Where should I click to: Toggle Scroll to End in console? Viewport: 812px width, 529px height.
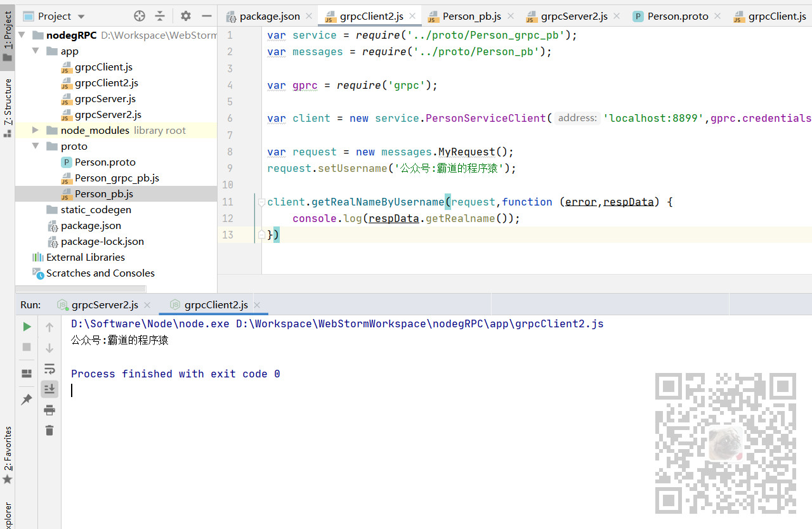49,388
